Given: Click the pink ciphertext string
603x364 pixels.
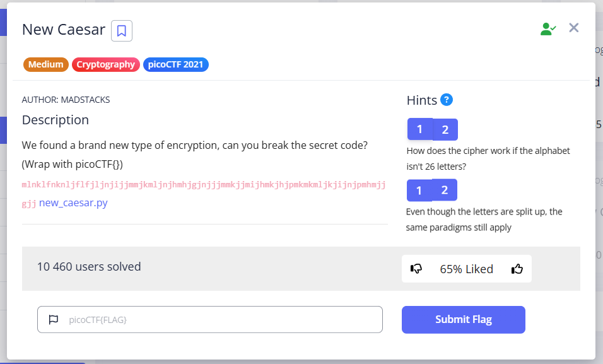Looking at the screenshot, I should tap(203, 185).
